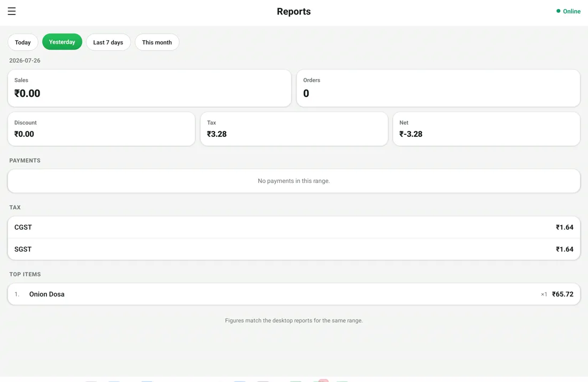Switch to This month range
Image resolution: width=588 pixels, height=382 pixels.
157,42
